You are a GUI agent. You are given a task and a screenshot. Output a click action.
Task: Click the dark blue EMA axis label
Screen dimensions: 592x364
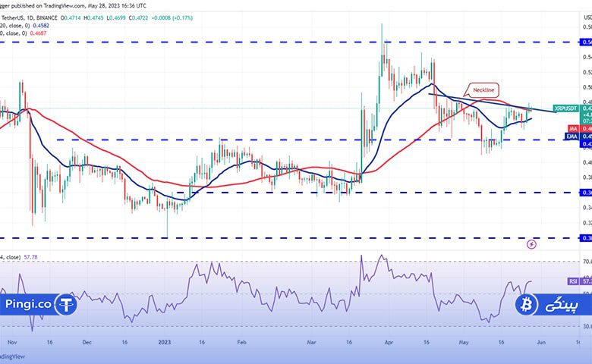pyautogui.click(x=572, y=136)
